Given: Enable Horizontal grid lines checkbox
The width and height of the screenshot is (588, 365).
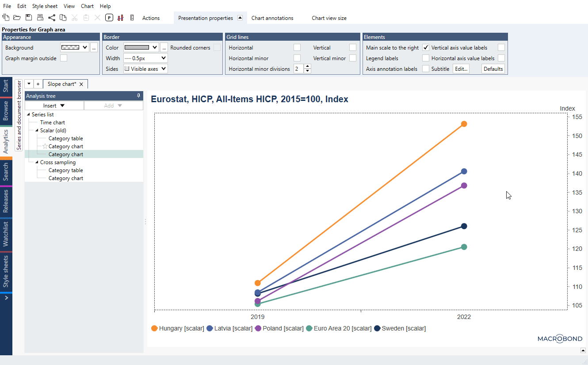Looking at the screenshot, I should 297,47.
